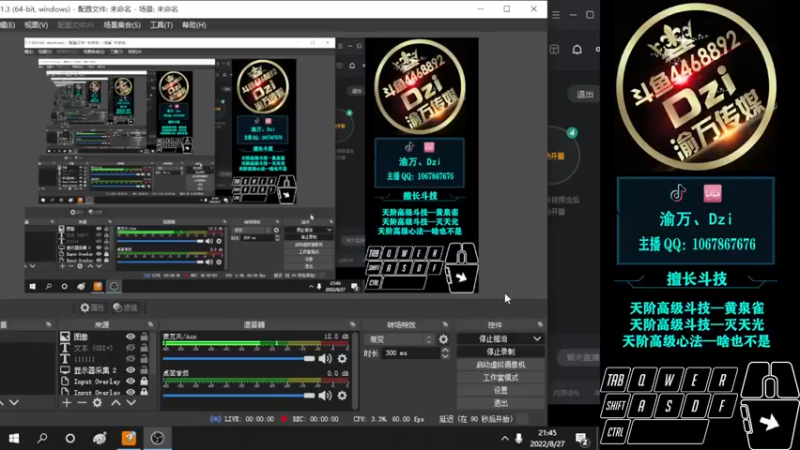Open source properties gear in sources toolbar
Image resolution: width=800 pixels, height=450 pixels.
tap(97, 403)
